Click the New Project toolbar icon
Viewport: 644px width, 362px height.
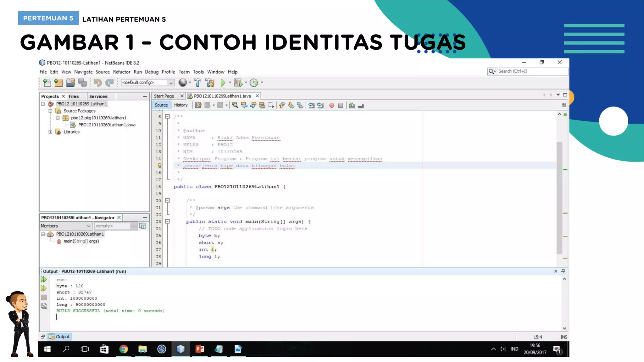pyautogui.click(x=58, y=83)
